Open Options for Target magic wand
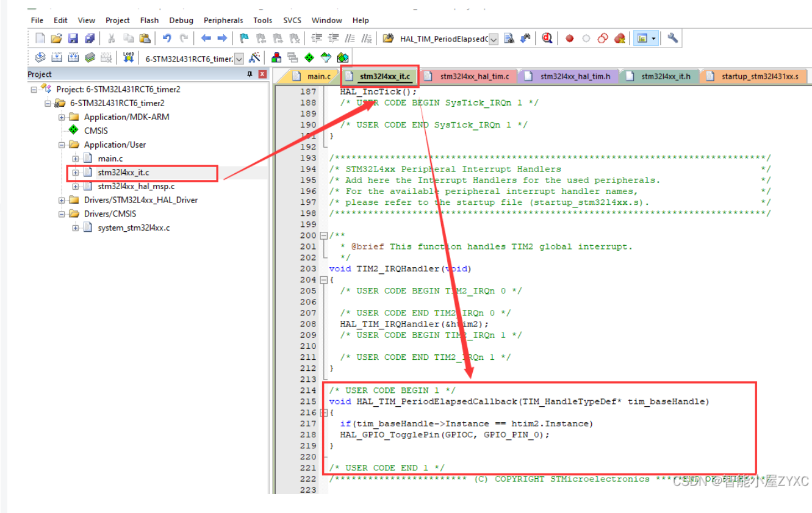 pos(255,57)
